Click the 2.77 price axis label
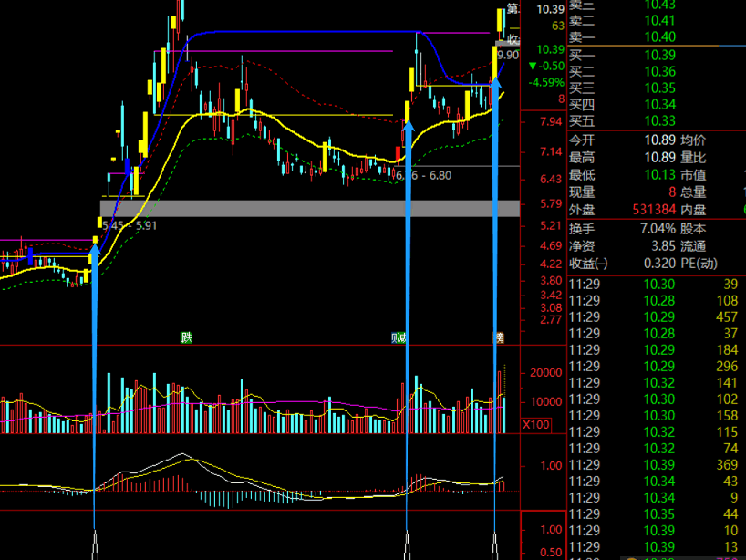Image resolution: width=746 pixels, height=560 pixels. click(x=551, y=320)
